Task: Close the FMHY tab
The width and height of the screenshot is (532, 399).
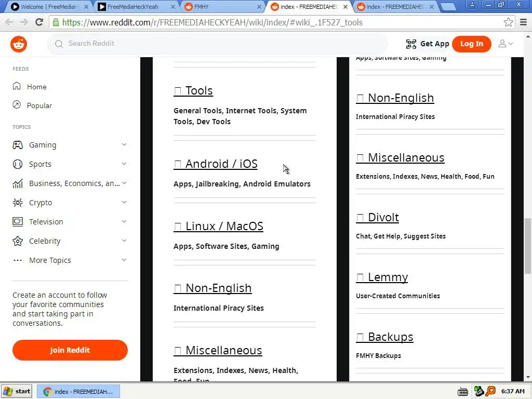Action: pos(259,7)
